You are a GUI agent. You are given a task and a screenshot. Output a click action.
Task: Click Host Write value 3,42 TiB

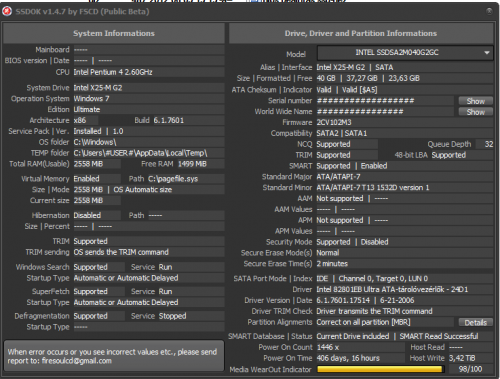click(462, 358)
